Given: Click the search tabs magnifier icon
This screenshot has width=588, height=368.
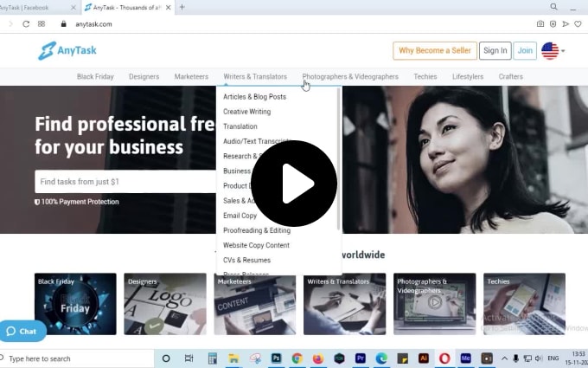Looking at the screenshot, I should pyautogui.click(x=554, y=7).
